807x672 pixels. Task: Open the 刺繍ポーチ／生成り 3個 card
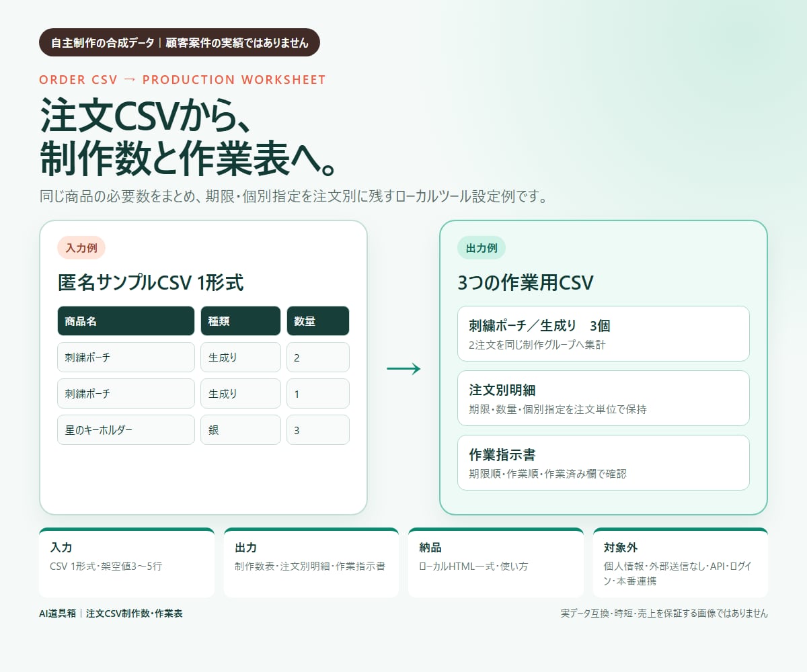(603, 334)
